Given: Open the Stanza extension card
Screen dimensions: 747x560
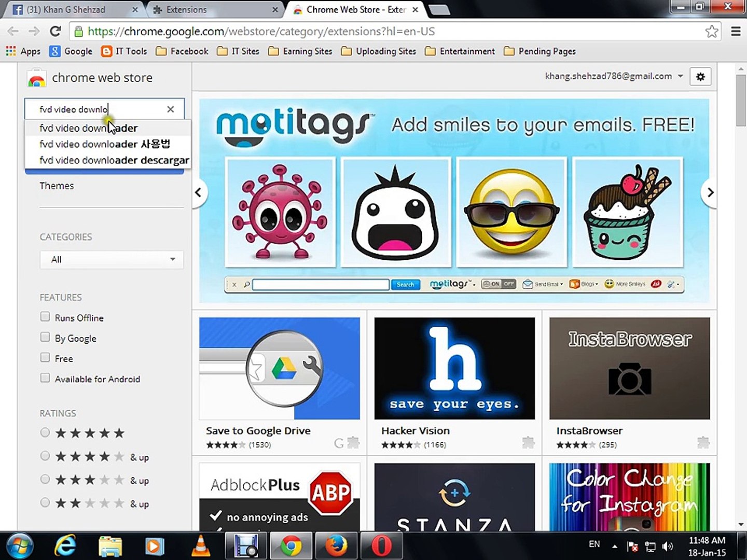Looking at the screenshot, I should pos(454,497).
